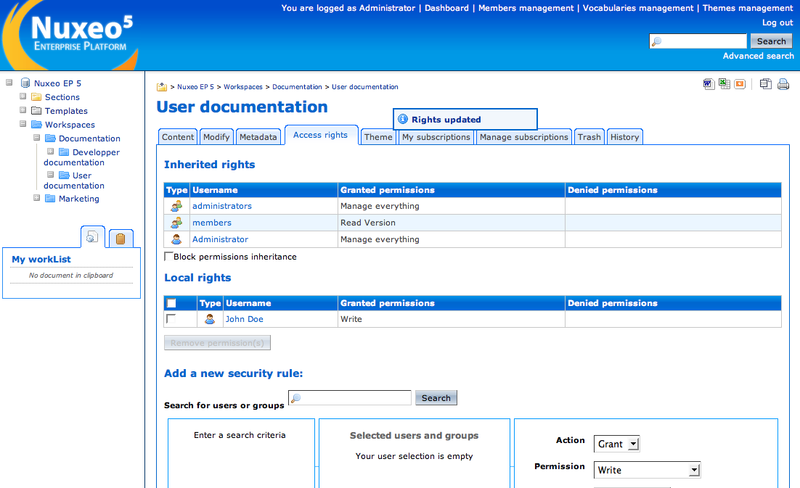Click the Word export icon
The width and height of the screenshot is (800, 488).
point(708,84)
